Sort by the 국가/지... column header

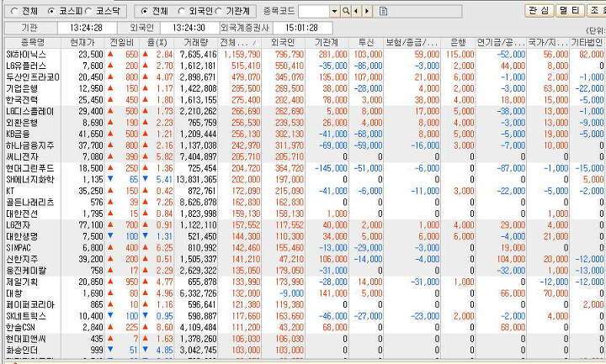548,43
